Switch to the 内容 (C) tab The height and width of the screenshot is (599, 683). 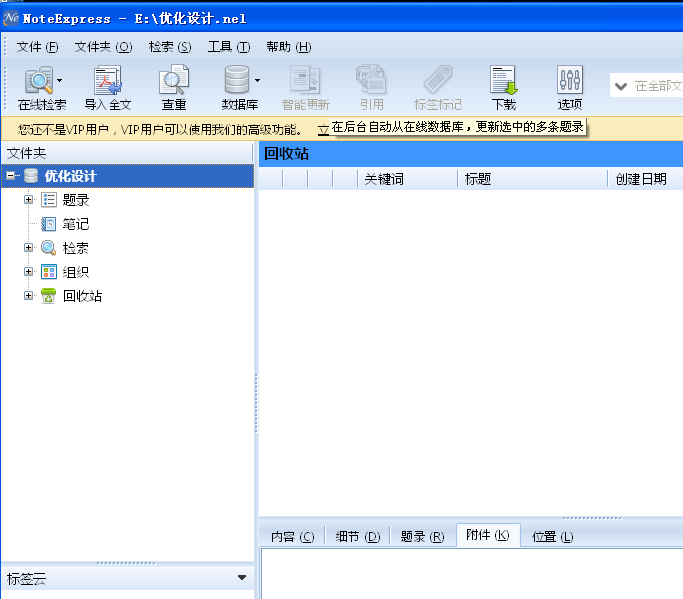tap(292, 537)
